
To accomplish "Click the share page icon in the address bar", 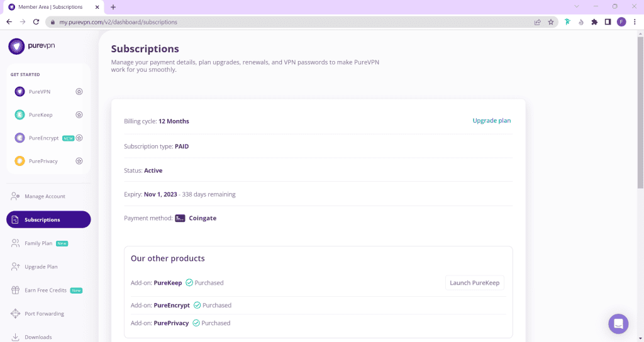I will tap(537, 22).
